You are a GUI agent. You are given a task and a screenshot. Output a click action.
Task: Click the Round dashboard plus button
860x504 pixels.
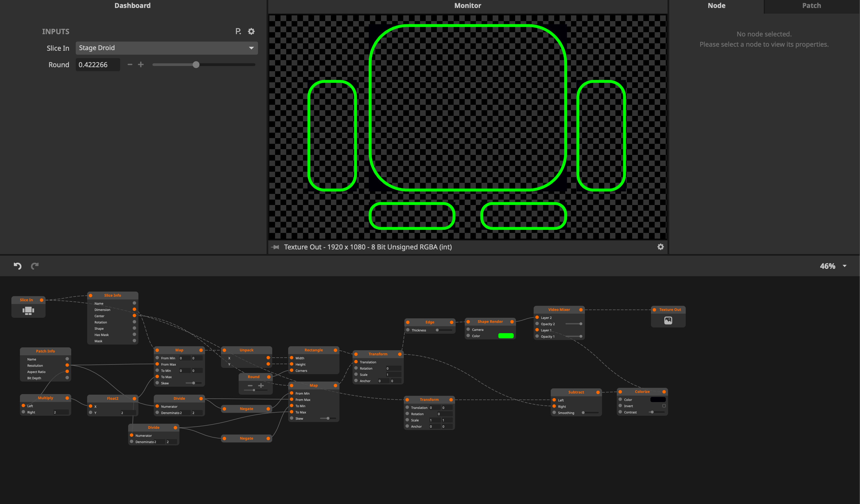[141, 64]
